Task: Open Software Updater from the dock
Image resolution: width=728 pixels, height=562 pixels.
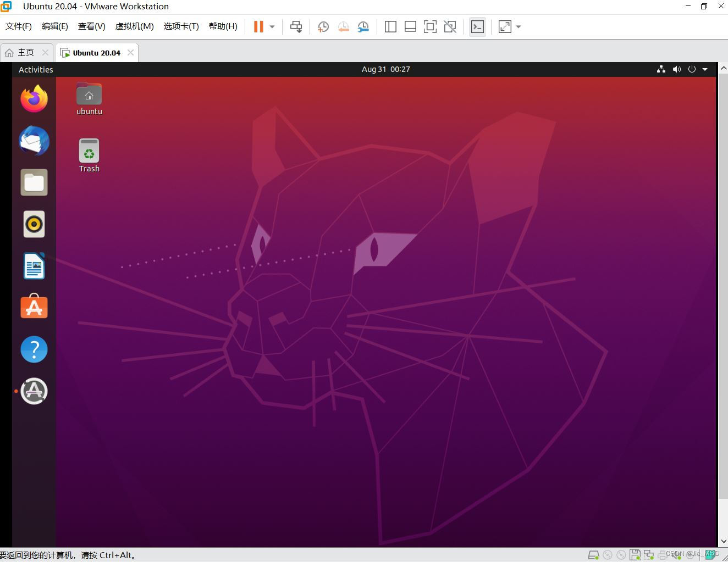Action: point(34,391)
